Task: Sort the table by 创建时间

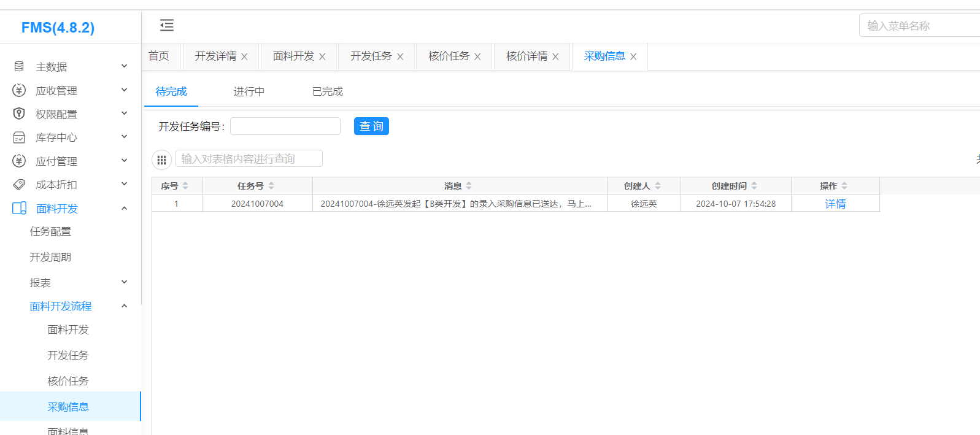Action: (754, 186)
